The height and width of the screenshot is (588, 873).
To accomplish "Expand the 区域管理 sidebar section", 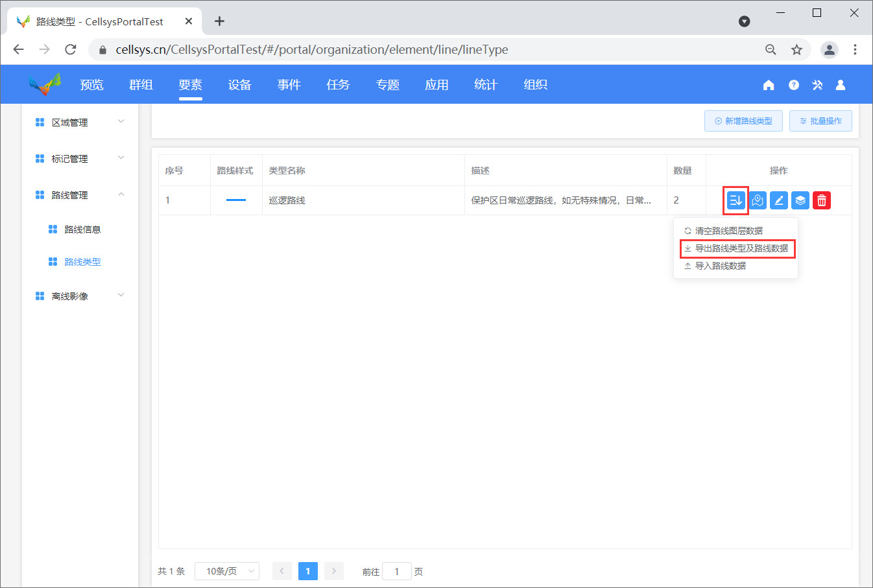I will pos(80,122).
